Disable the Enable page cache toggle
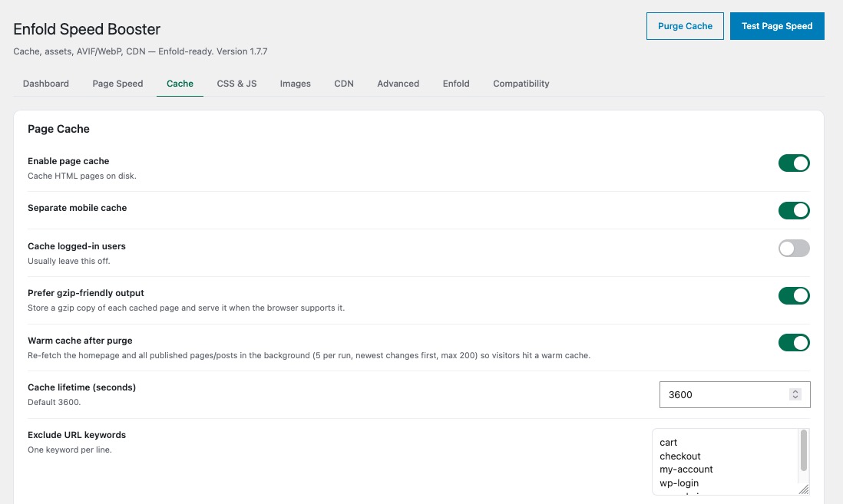This screenshot has width=843, height=504. tap(794, 163)
